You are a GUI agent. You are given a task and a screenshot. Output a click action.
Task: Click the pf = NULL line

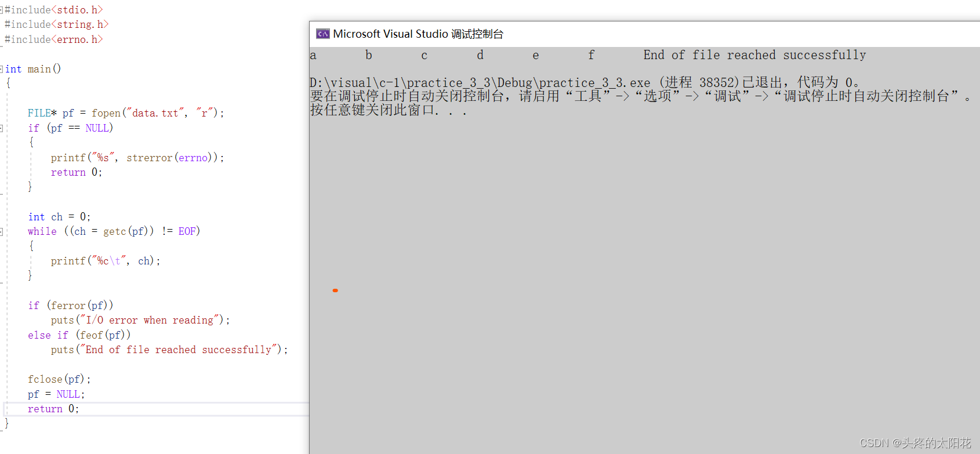(56, 394)
